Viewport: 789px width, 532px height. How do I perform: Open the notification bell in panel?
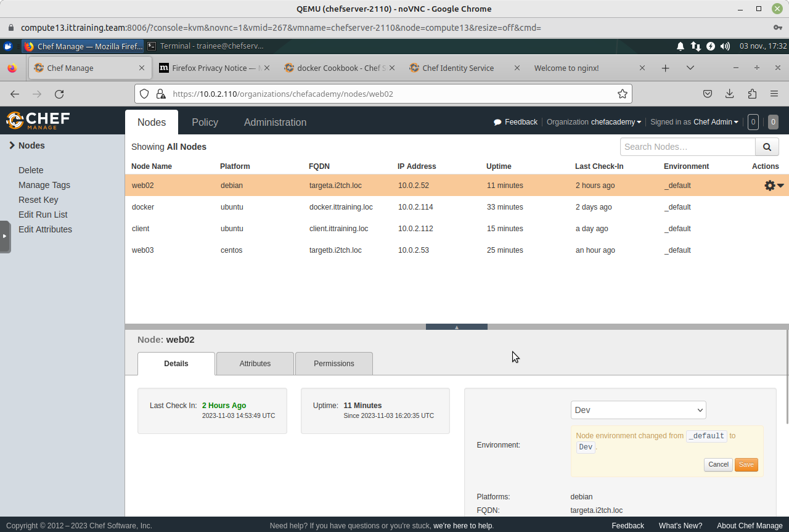pyautogui.click(x=681, y=46)
